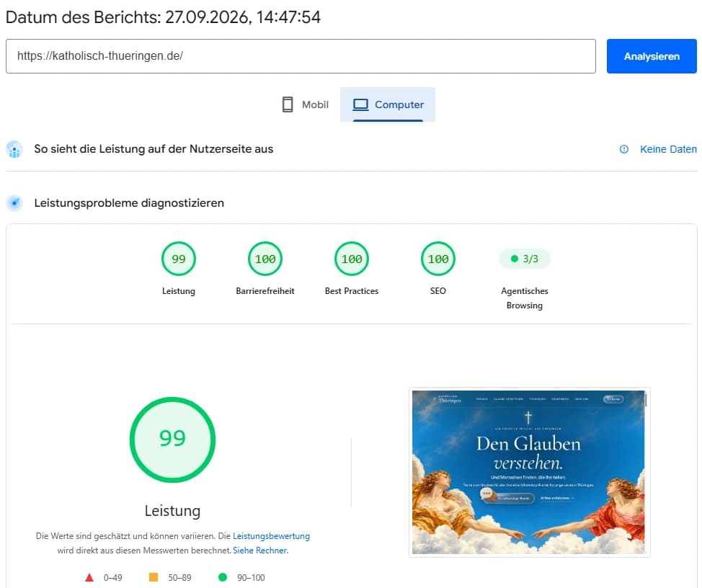Select the 100 SEO score gauge
This screenshot has height=588, width=702.
coord(438,259)
